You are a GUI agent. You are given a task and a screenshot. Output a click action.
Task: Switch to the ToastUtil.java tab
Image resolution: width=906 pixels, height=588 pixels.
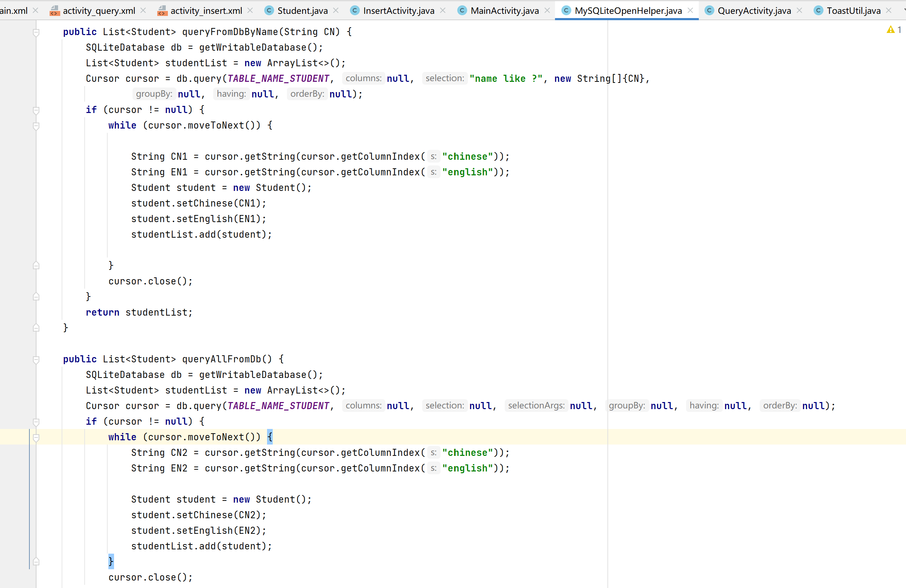pos(853,11)
